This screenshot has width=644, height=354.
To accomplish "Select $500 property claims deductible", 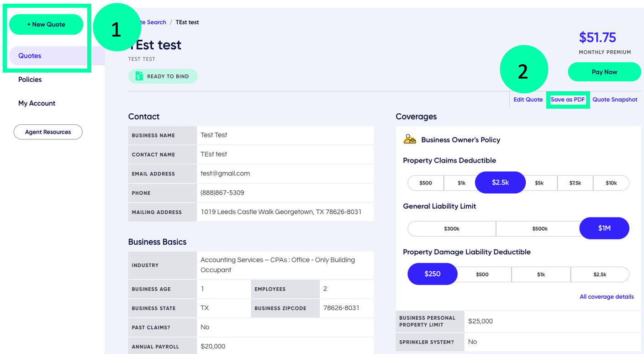I will 426,183.
